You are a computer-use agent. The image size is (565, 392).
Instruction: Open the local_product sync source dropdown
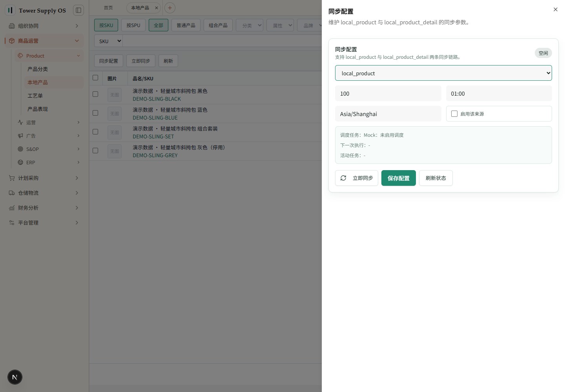pyautogui.click(x=443, y=73)
